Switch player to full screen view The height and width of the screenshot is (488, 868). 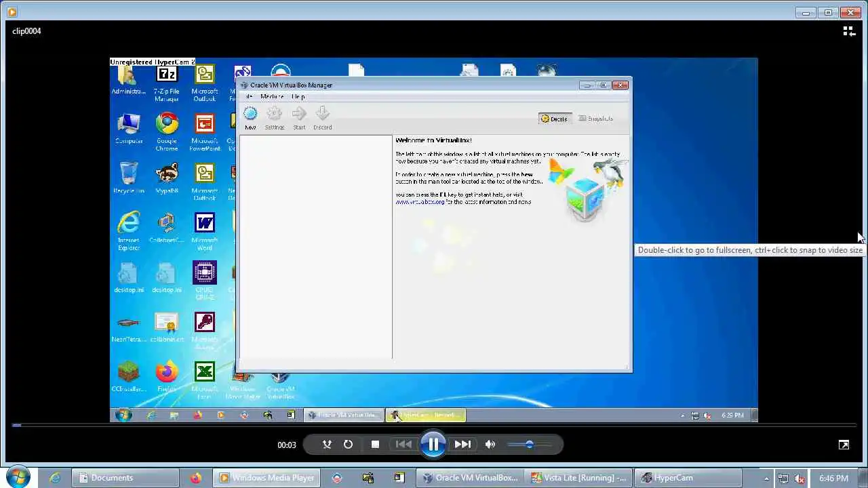[844, 445]
